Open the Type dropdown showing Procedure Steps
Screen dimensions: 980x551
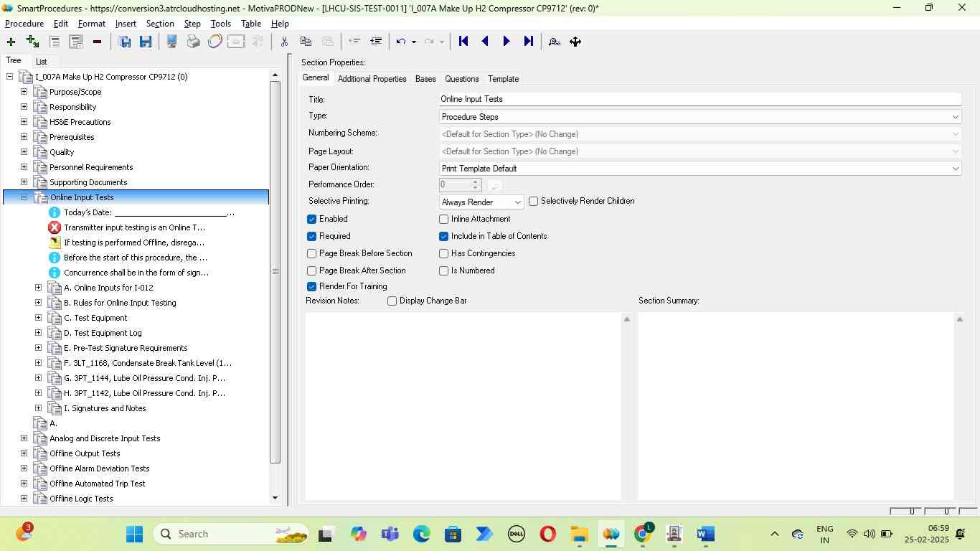point(699,116)
